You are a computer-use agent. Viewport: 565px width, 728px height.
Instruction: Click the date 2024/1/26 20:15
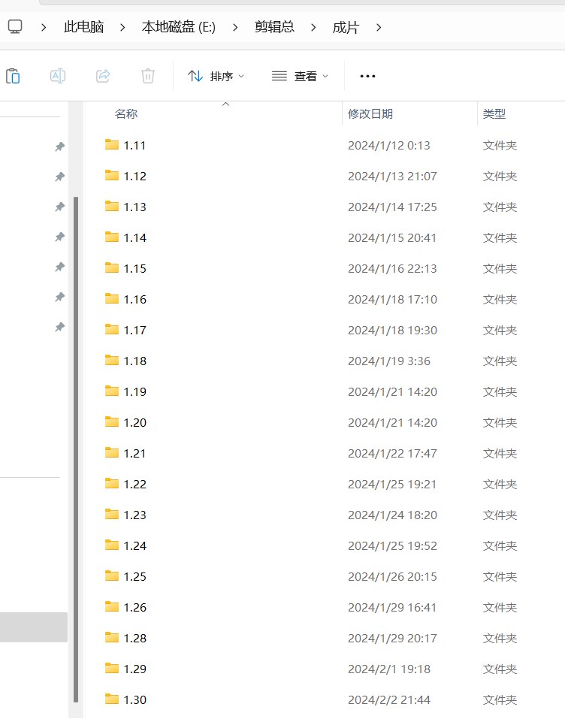(x=392, y=576)
